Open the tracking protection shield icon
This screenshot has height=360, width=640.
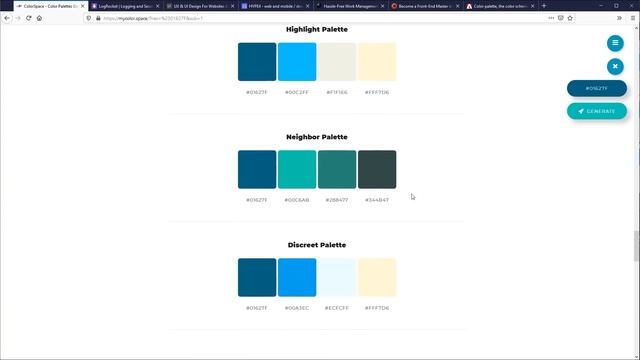pyautogui.click(x=89, y=18)
